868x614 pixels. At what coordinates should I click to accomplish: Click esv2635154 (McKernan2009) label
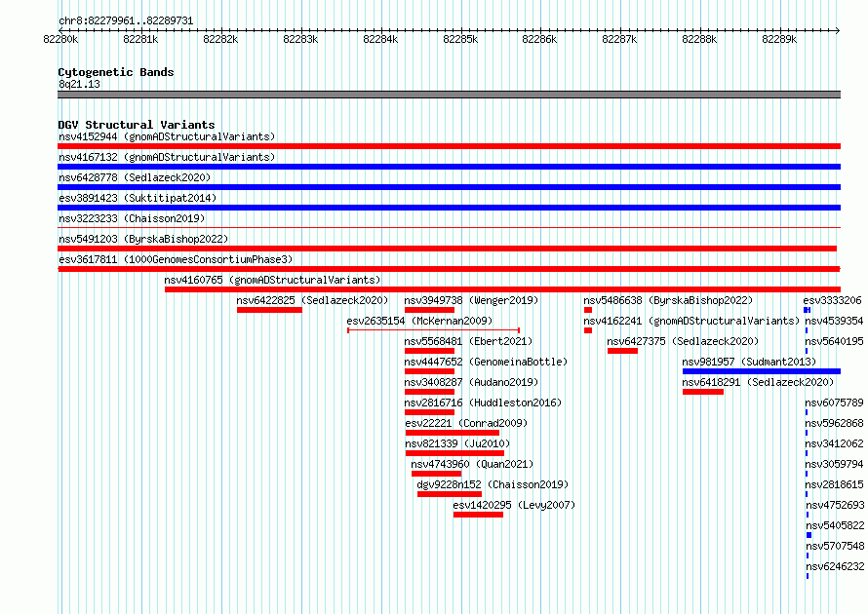click(x=419, y=321)
